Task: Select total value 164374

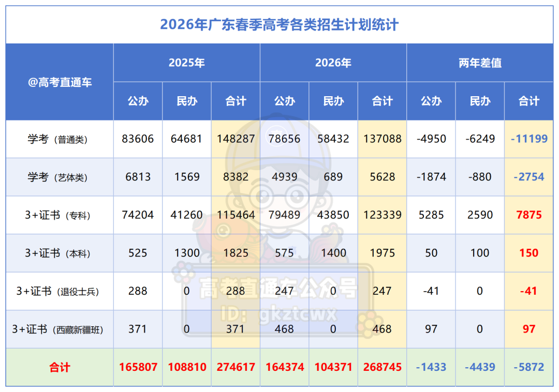Action: point(285,367)
